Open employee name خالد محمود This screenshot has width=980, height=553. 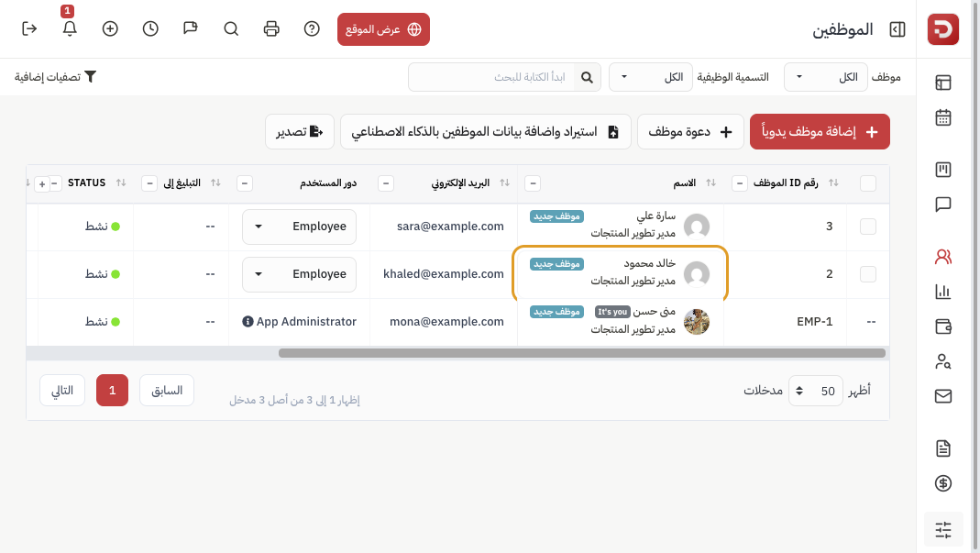(x=649, y=263)
